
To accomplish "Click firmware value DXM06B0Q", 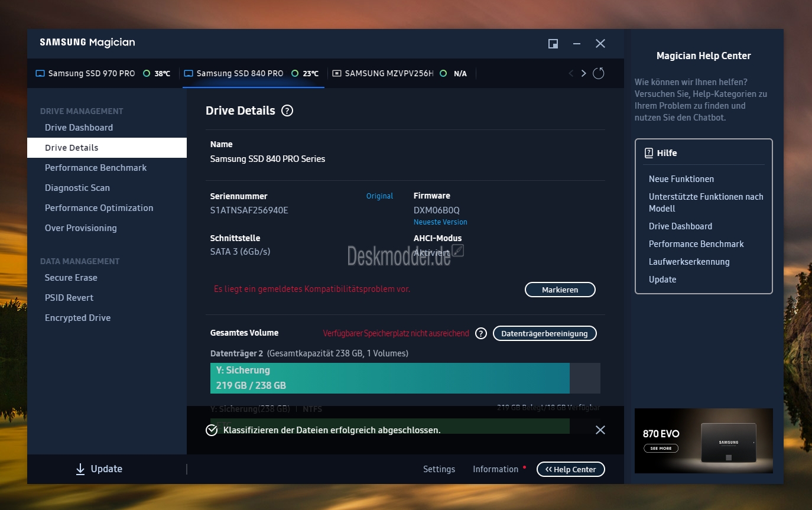I will pyautogui.click(x=437, y=210).
